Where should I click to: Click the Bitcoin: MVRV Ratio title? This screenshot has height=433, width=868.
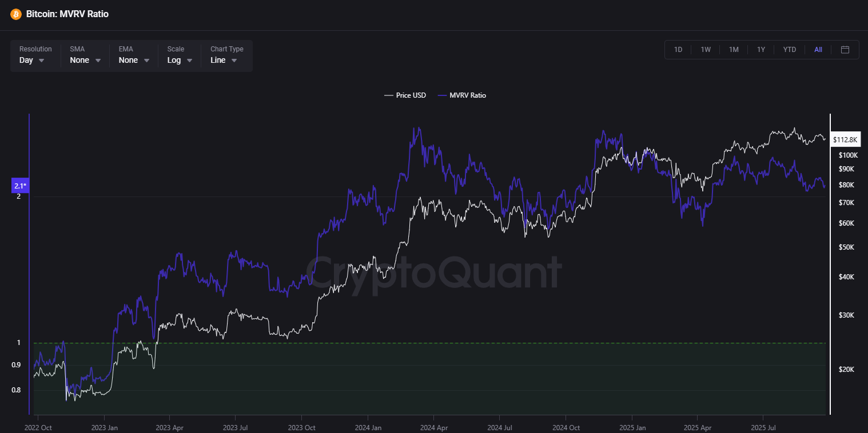point(67,14)
